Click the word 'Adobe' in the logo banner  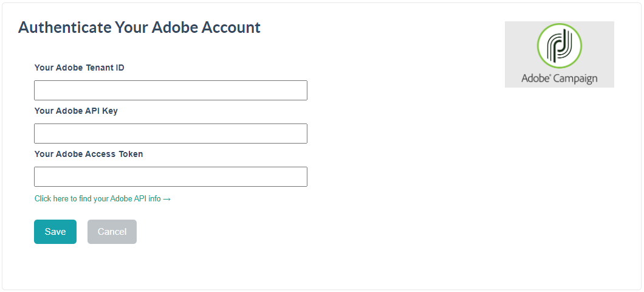(535, 78)
